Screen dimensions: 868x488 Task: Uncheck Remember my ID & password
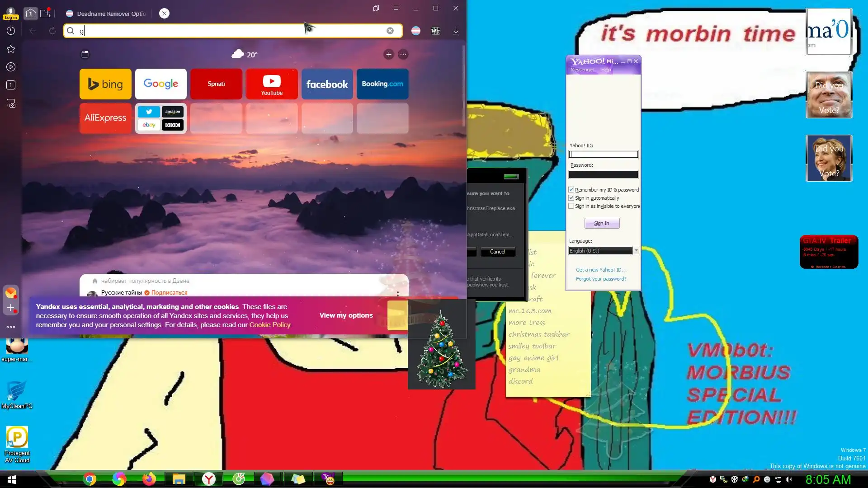571,190
